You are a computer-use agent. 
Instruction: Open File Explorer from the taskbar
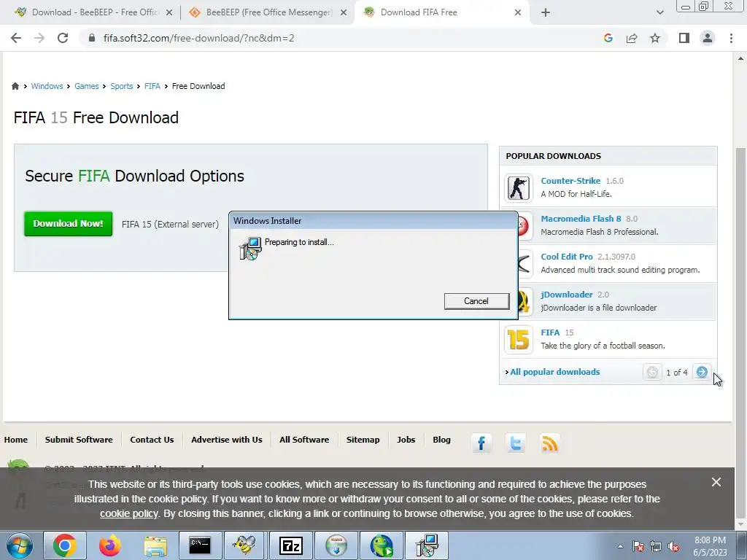[x=155, y=545]
